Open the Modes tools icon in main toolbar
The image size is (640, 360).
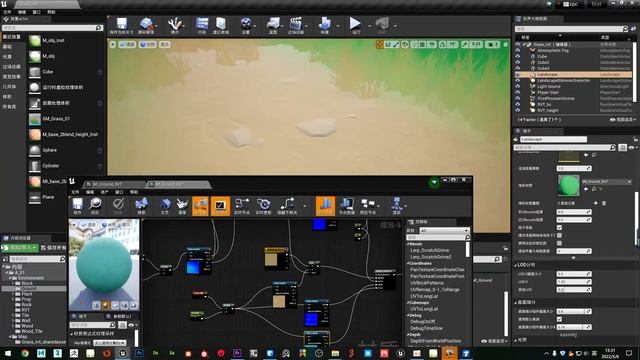coord(175,25)
